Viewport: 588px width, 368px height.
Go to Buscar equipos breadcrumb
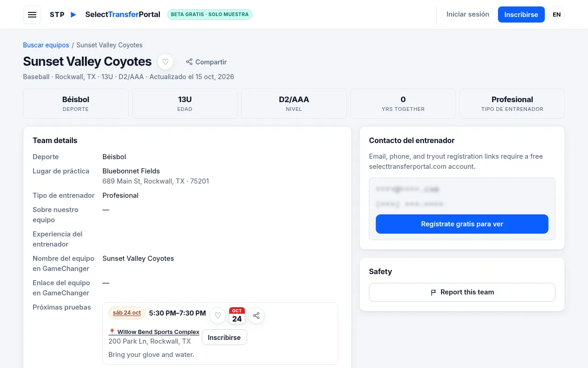[x=46, y=45]
